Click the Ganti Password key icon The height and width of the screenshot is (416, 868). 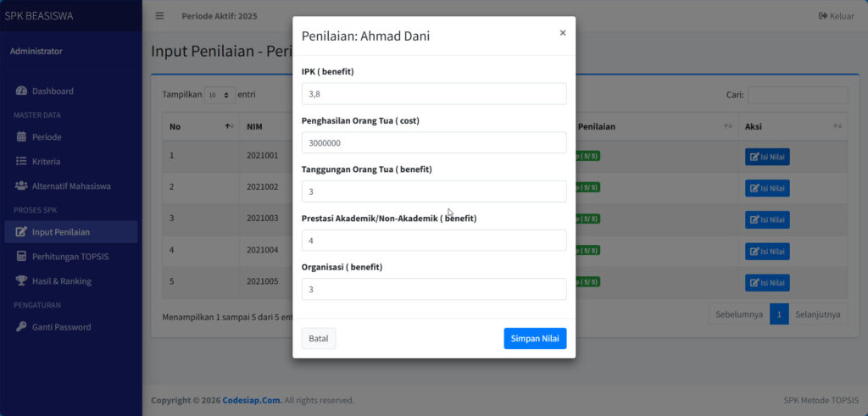21,327
